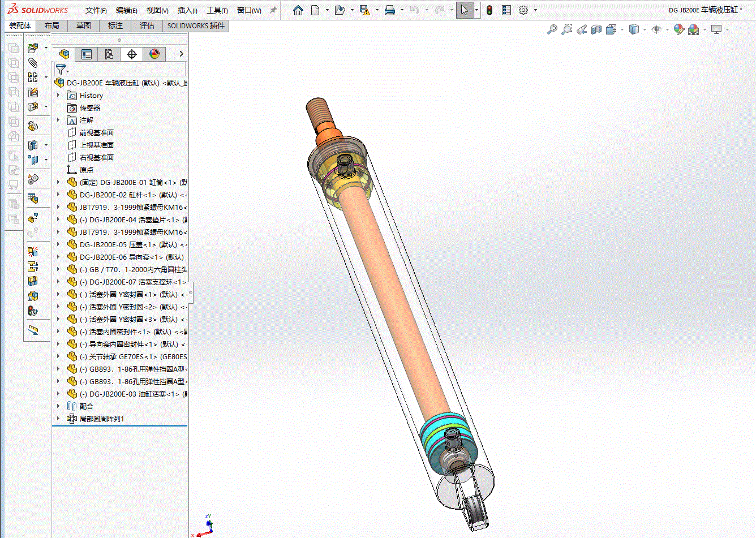
Task: Open the 编辑(E) menu
Action: pos(127,10)
